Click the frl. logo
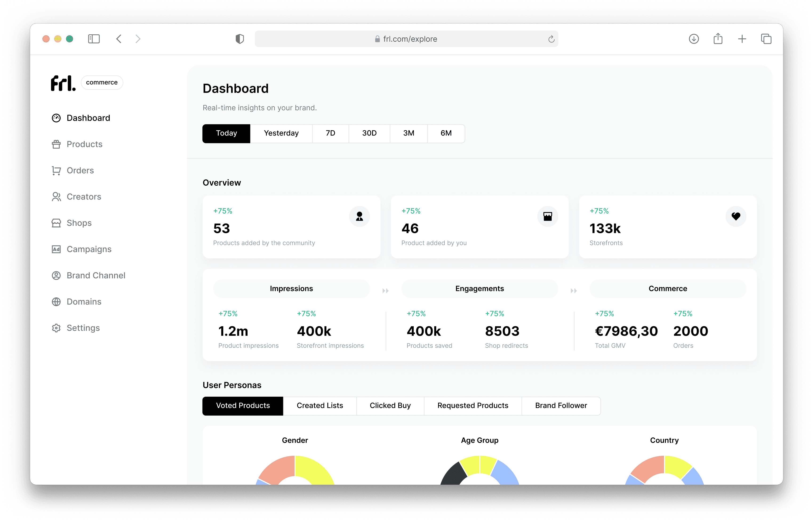Image resolution: width=812 pixels, height=520 pixels. point(63,83)
